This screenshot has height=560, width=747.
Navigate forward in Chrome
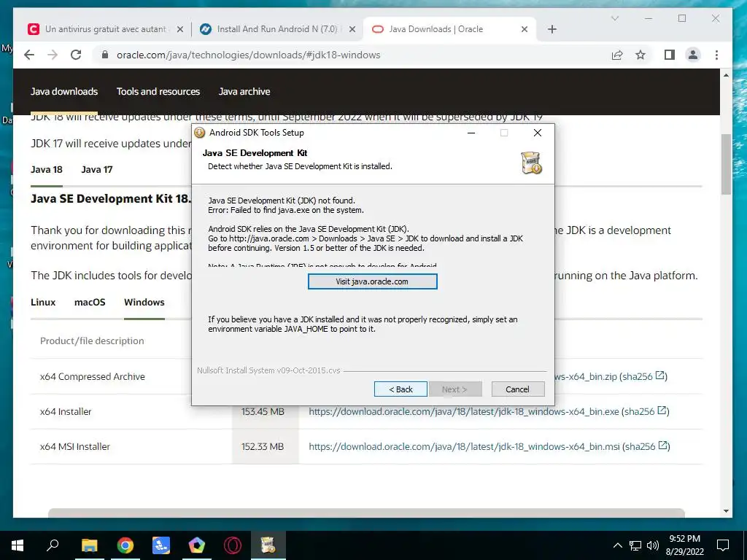point(53,55)
